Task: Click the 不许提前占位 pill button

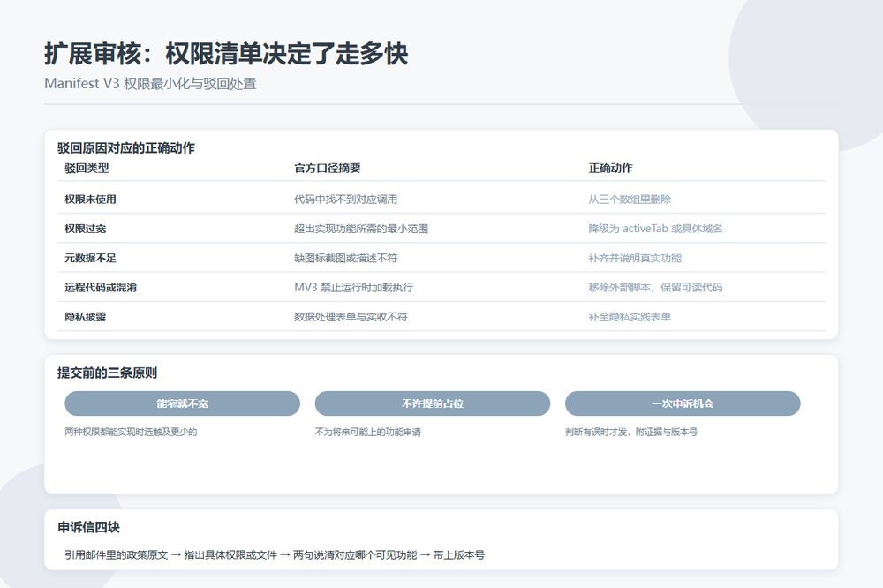Action: (432, 403)
